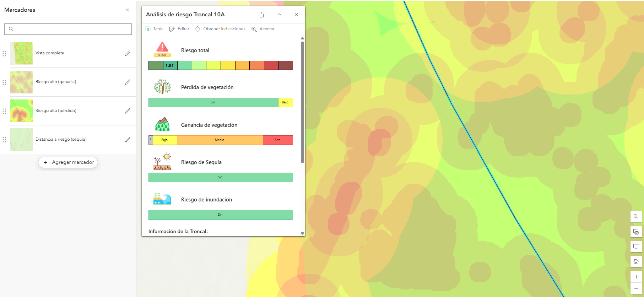Click the Riesgo total warning icon
This screenshot has width=644, height=297.
tap(162, 49)
